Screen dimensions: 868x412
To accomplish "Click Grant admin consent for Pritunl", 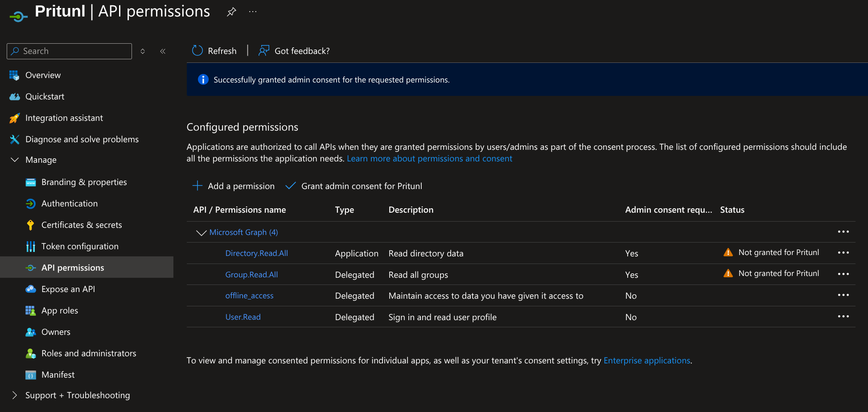I will coord(354,186).
